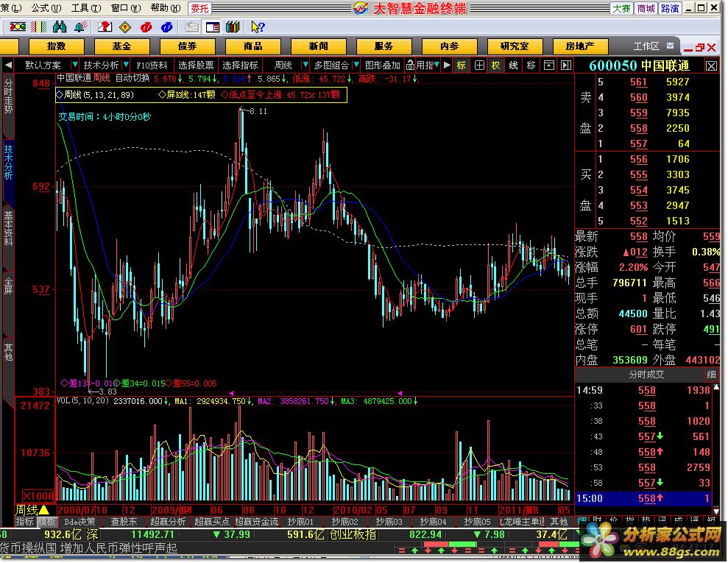Click the 商城 title bar button
728x563 pixels.
coord(646,8)
